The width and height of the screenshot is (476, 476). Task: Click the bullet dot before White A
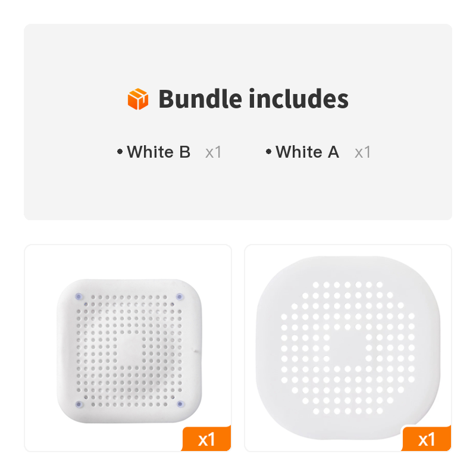click(x=269, y=152)
